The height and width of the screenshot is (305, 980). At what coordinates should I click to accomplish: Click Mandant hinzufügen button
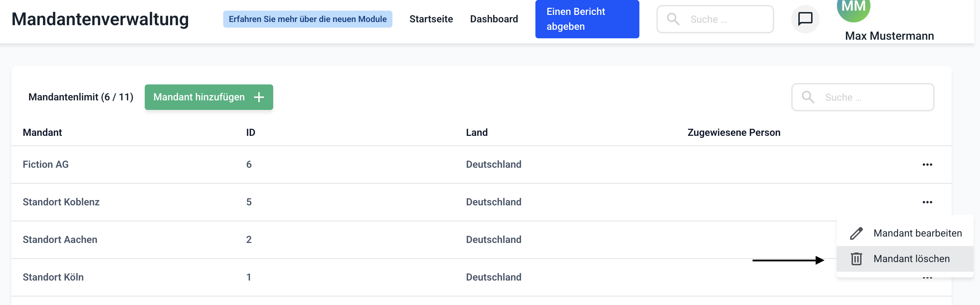coord(199,98)
